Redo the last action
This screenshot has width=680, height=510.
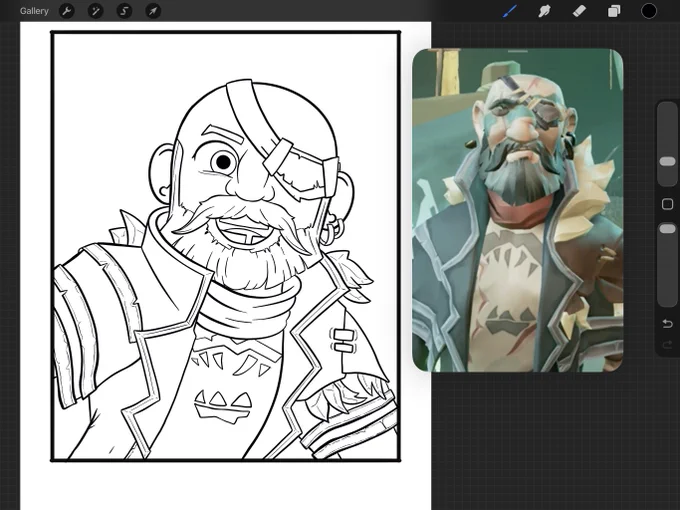point(667,345)
